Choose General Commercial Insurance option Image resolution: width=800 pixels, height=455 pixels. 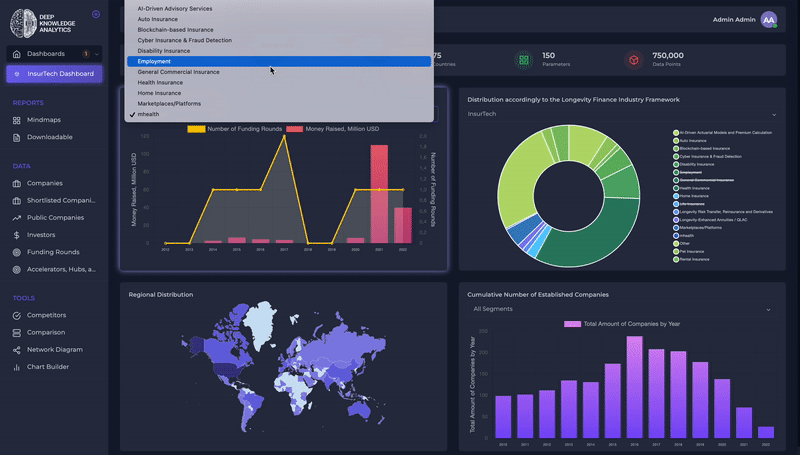click(x=279, y=72)
